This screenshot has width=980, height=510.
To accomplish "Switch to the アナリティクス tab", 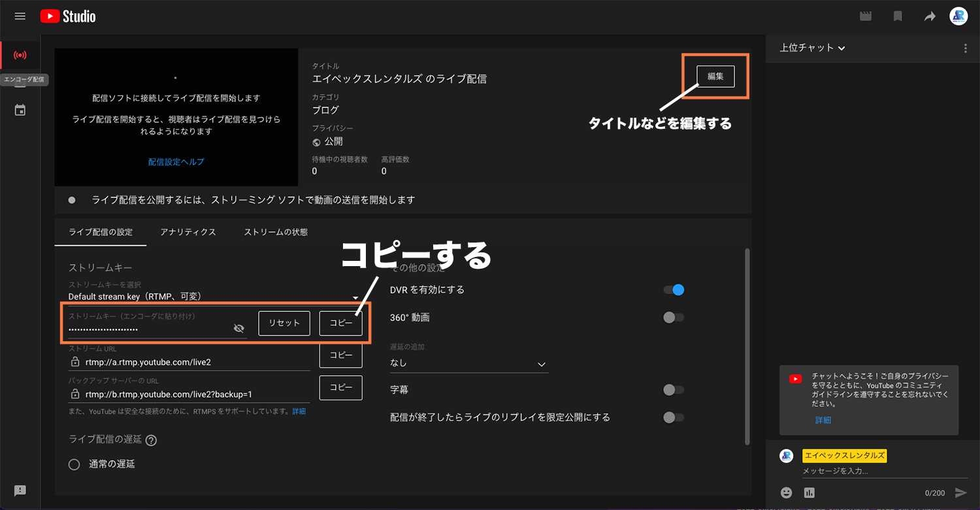I will (x=188, y=231).
